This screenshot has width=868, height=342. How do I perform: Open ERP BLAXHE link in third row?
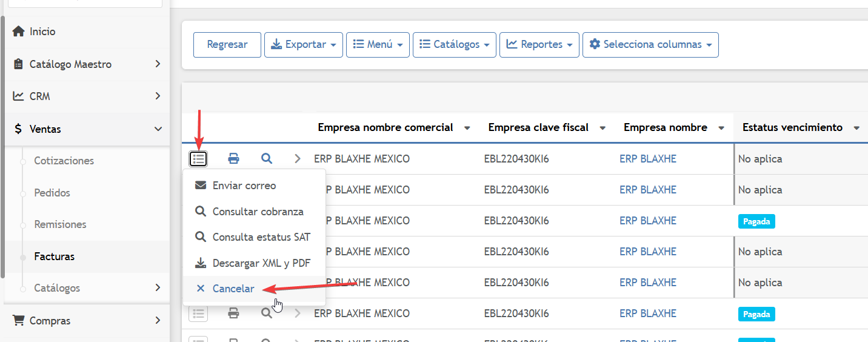pos(648,221)
